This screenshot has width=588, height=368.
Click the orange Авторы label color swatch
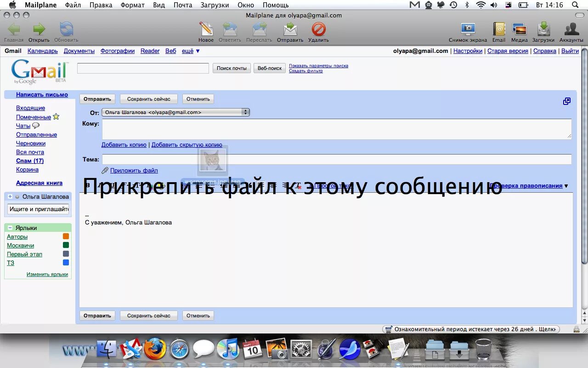click(x=66, y=236)
